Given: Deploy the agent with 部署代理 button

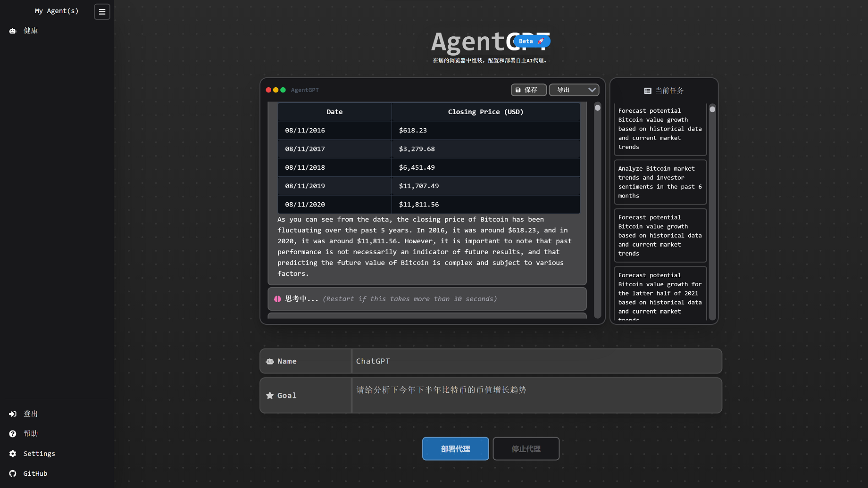Looking at the screenshot, I should tap(455, 449).
